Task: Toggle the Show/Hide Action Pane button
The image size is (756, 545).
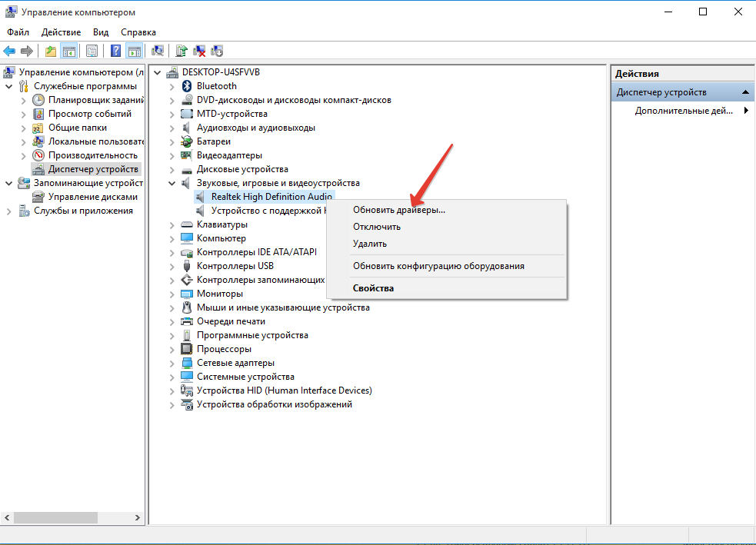Action: [135, 51]
